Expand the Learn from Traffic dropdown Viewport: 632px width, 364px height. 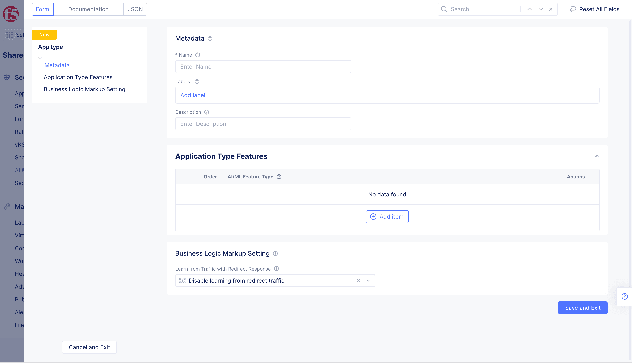368,280
